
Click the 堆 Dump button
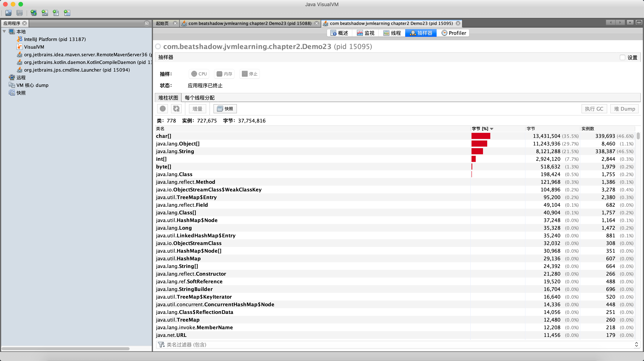624,109
